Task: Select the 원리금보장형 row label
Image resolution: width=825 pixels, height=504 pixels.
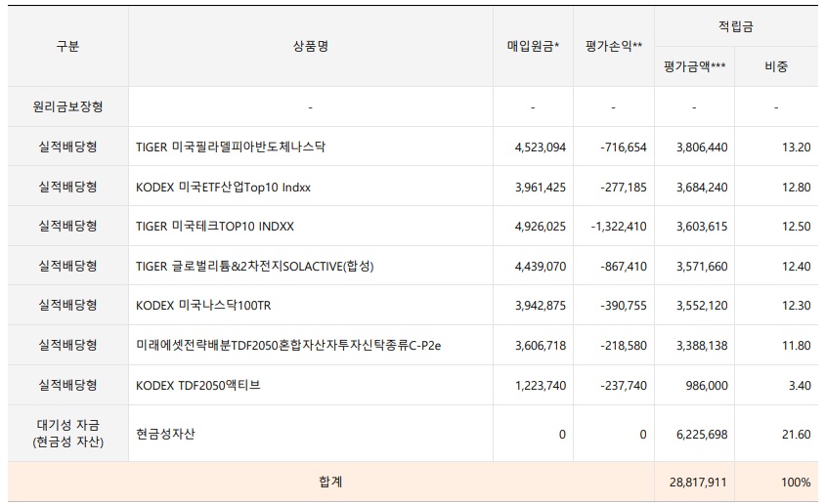Action: [x=67, y=106]
